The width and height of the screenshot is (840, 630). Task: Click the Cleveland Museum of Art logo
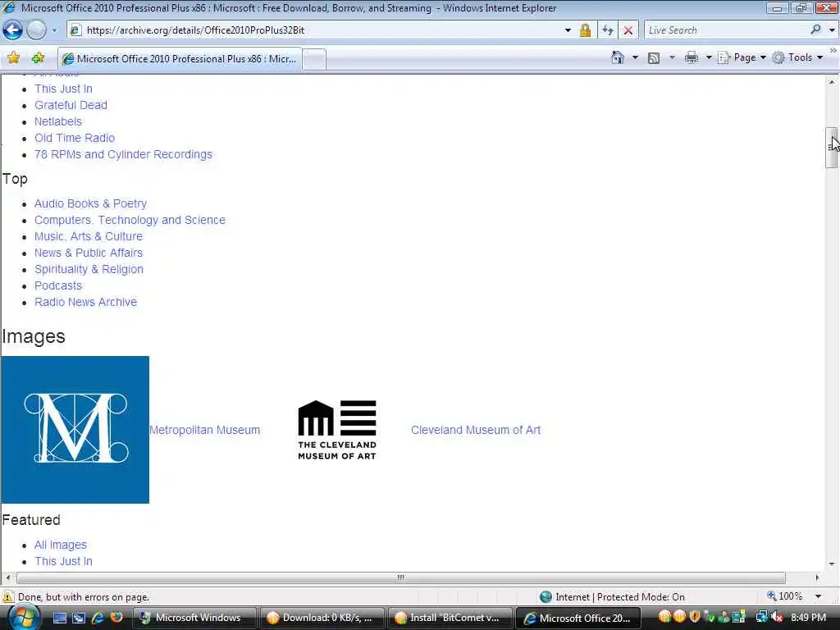pos(337,430)
